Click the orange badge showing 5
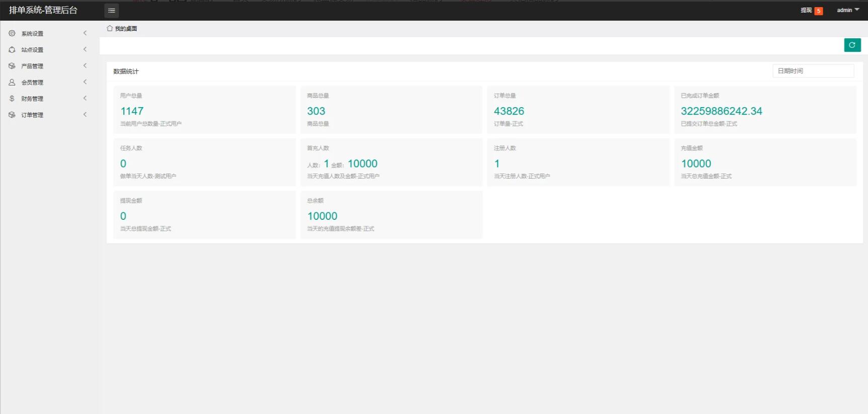 (x=819, y=11)
